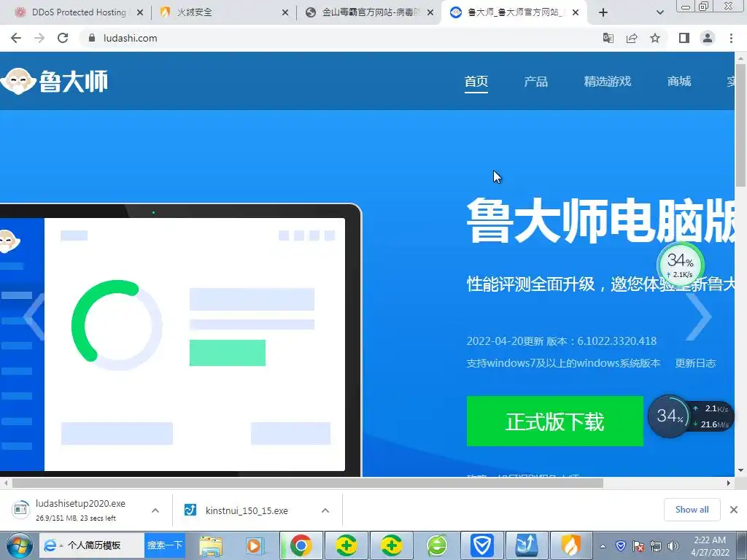
Task: Click the dark 34% network speed widget
Action: (690, 416)
